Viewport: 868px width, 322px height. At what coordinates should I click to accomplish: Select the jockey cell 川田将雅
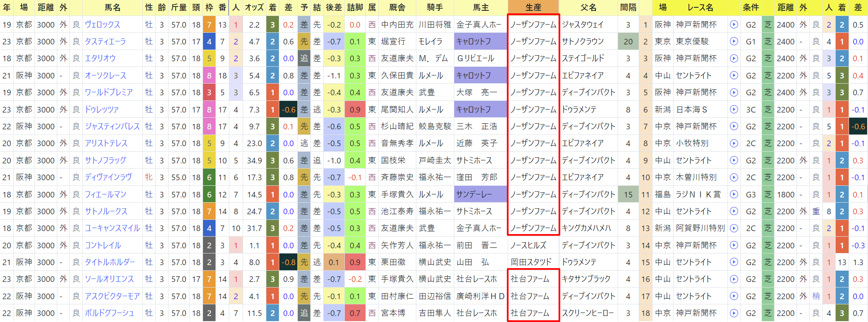pyautogui.click(x=435, y=25)
